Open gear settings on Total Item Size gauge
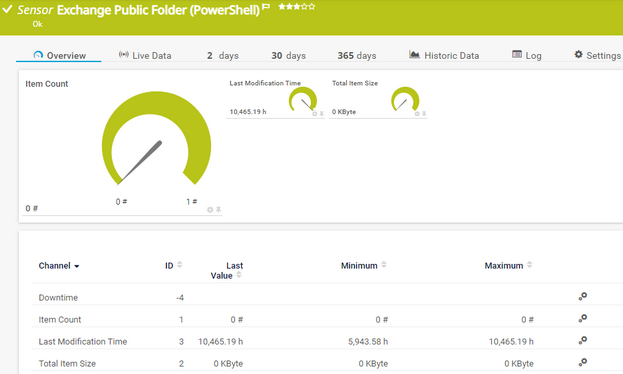The image size is (623, 374). [x=417, y=114]
